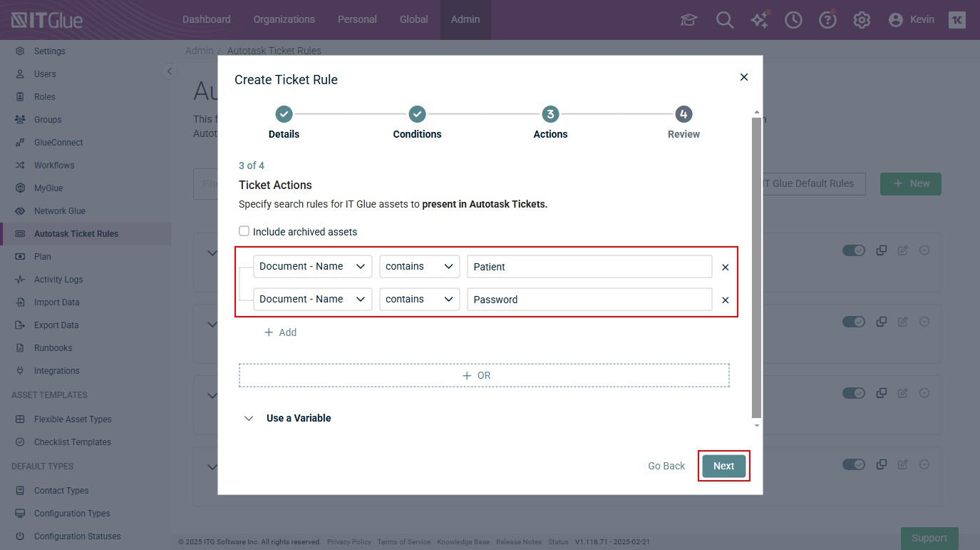
Task: Open the gear settings icon in header
Action: [862, 20]
